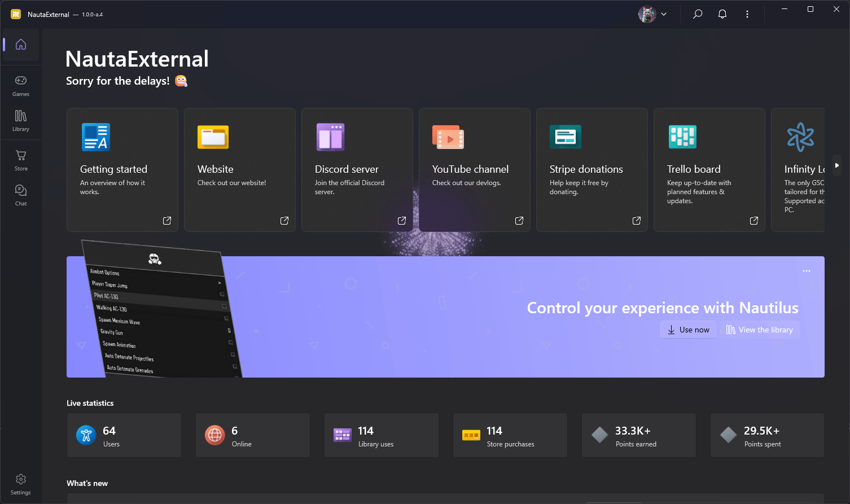Select the 33.3K+ Points earned tile

pos(639,435)
